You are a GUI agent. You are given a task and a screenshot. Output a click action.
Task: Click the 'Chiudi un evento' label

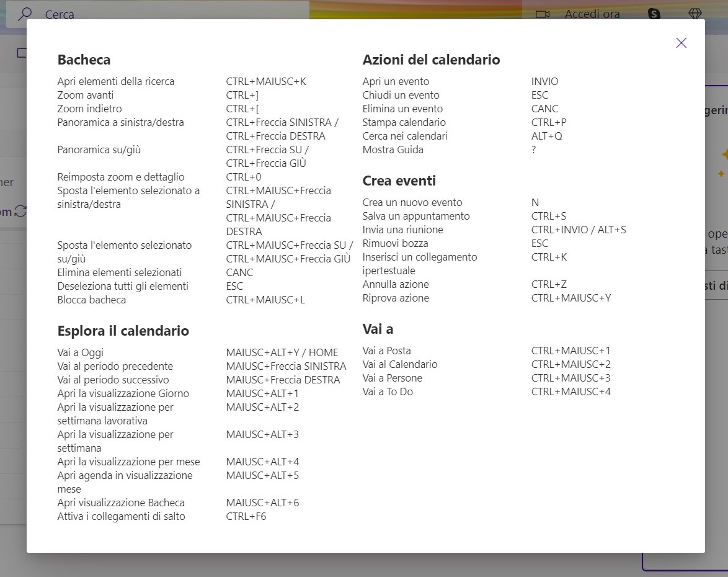coord(401,95)
